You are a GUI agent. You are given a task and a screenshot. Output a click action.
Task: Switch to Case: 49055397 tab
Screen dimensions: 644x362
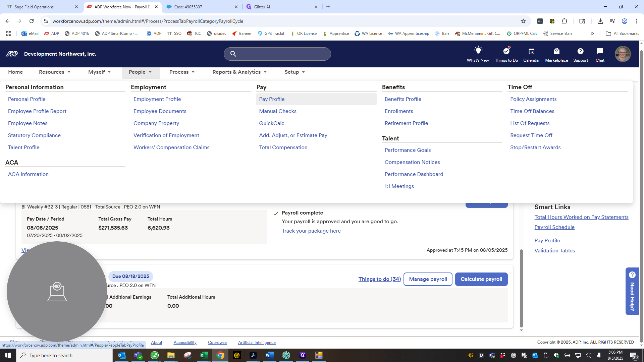[201, 7]
